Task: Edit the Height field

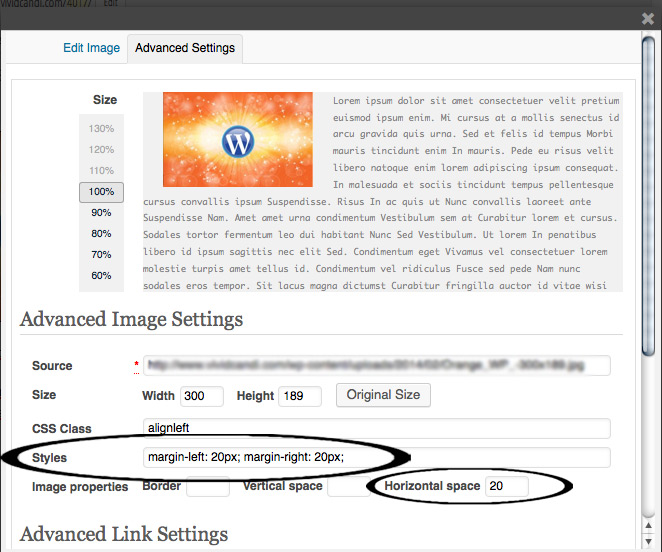Action: pyautogui.click(x=300, y=396)
